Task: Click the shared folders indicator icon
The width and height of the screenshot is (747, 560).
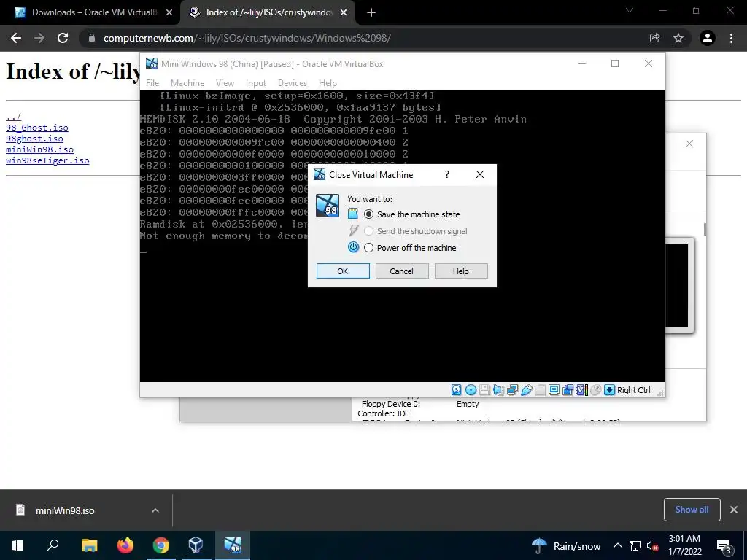Action: click(541, 390)
